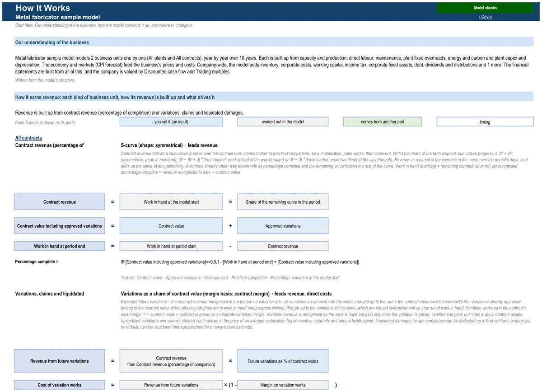542x392 pixels.
Task: Click 'Share of the remaining curve in the period'
Action: coord(283,202)
